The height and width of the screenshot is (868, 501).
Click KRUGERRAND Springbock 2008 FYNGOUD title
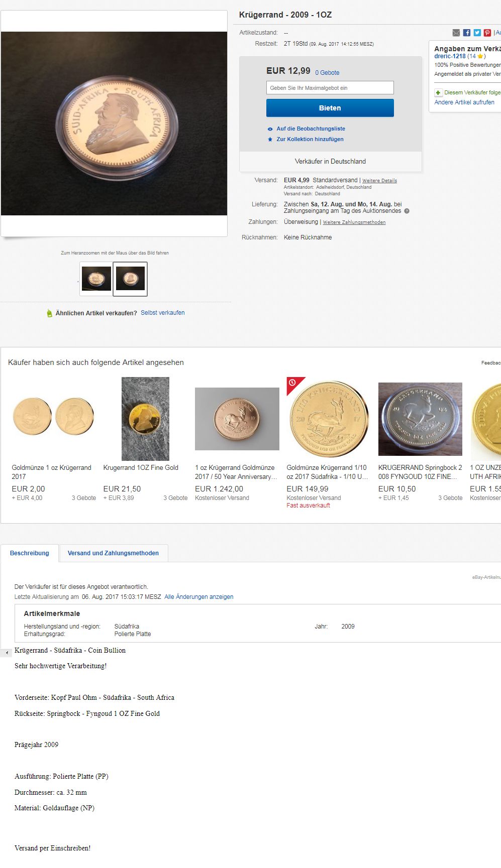[420, 472]
